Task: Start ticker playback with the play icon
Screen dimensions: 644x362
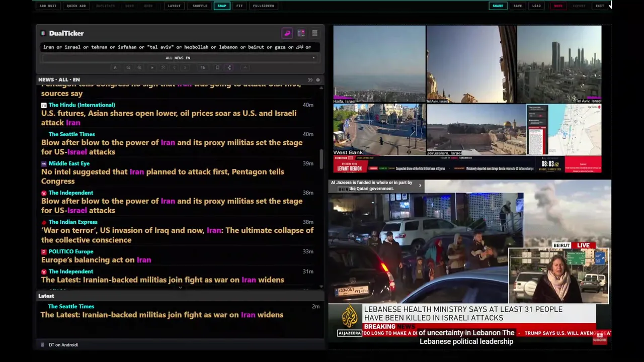Action: (152, 67)
